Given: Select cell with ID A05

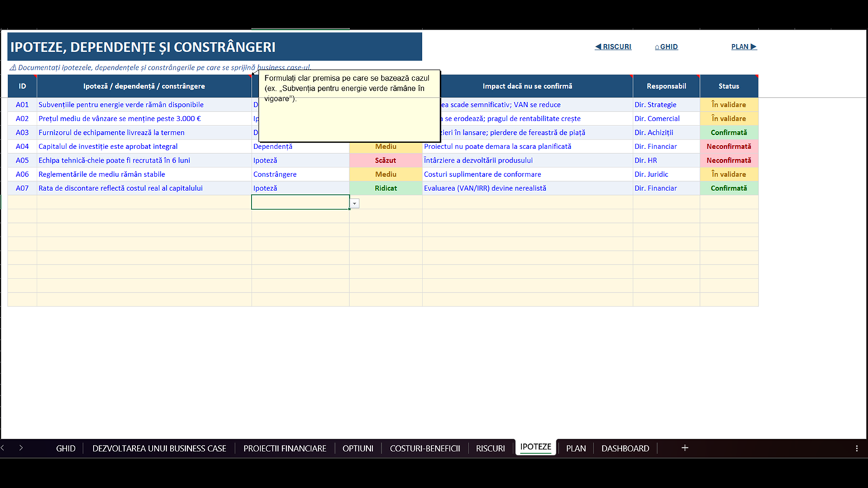Looking at the screenshot, I should 22,161.
